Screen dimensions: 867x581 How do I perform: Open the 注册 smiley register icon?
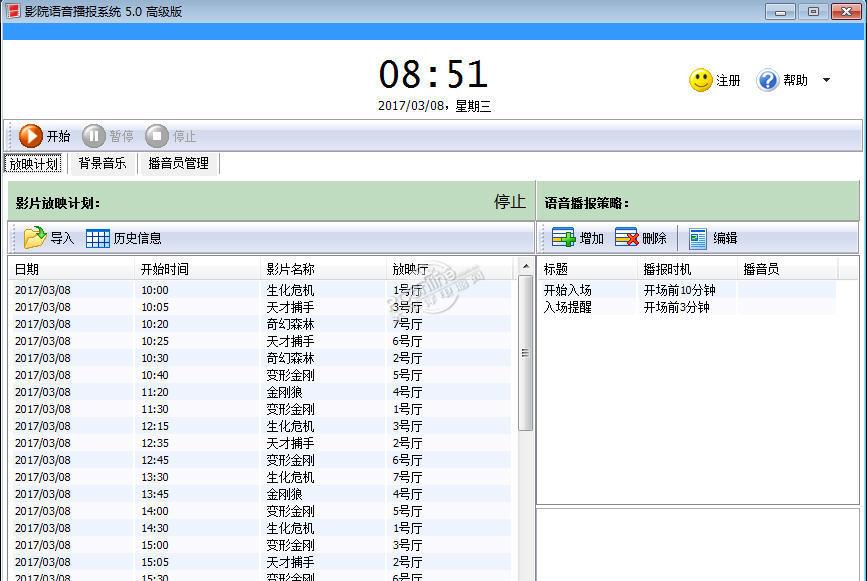click(x=701, y=81)
